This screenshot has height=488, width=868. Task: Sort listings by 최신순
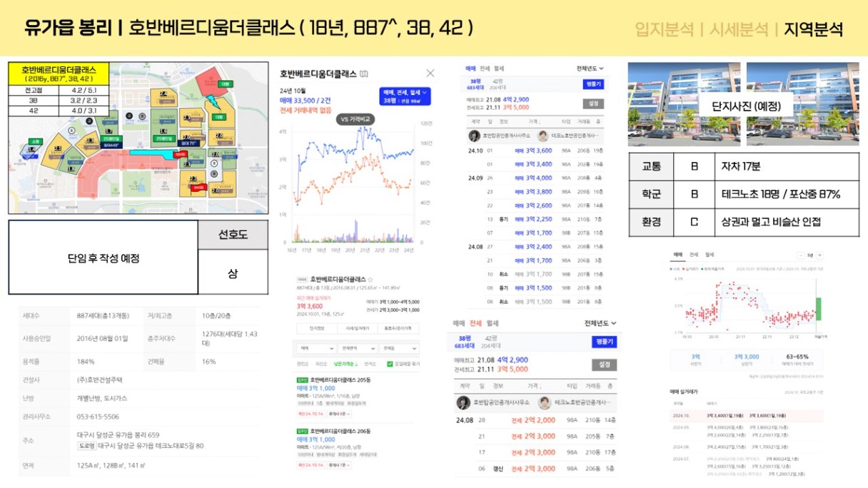pos(322,364)
